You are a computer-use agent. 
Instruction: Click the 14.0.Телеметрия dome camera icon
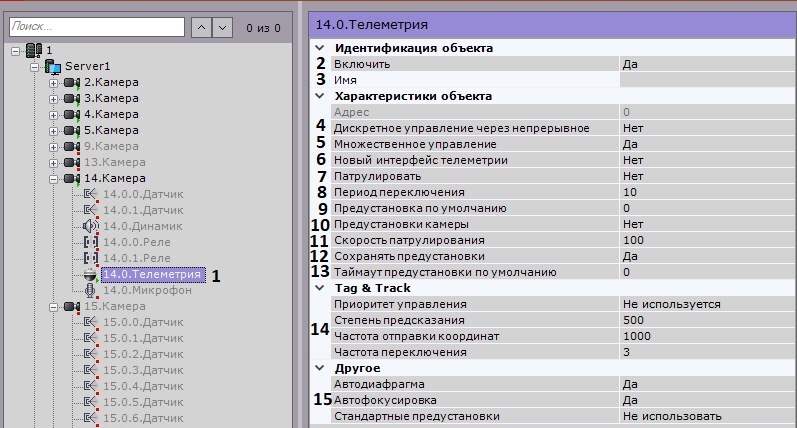[x=90, y=274]
